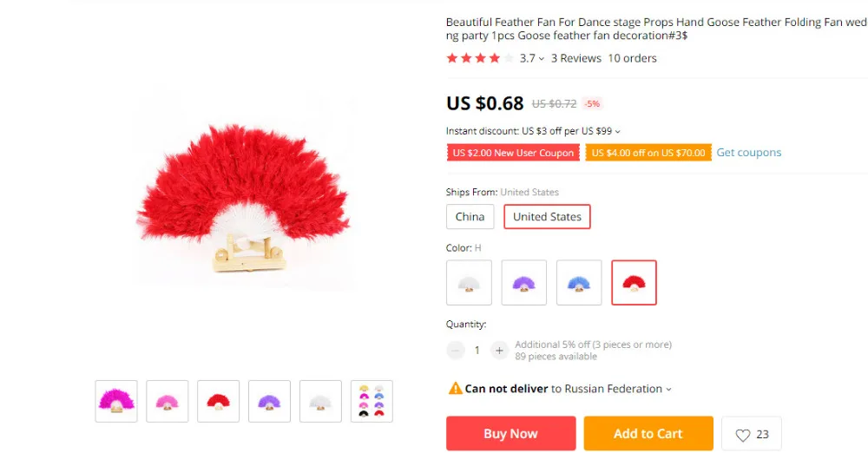Select the blue fan color option
This screenshot has height=453, width=868.
pos(579,282)
